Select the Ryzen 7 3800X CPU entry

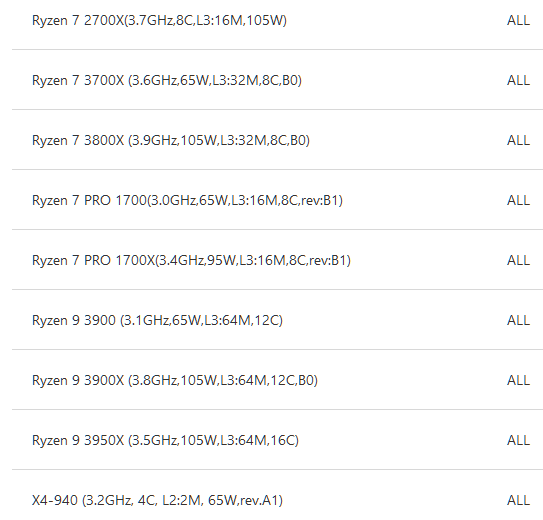click(171, 141)
